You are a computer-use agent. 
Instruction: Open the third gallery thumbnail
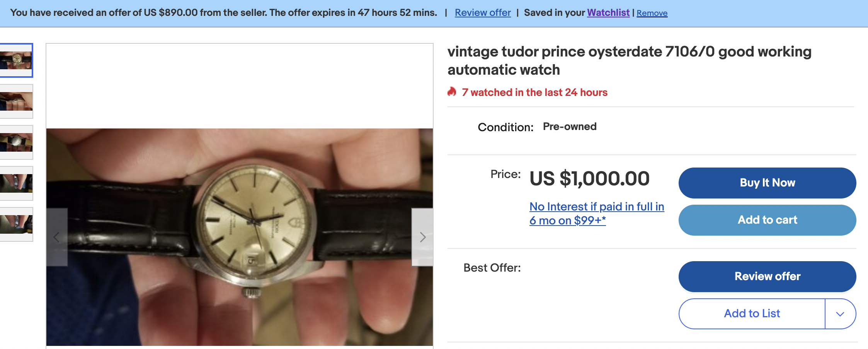(x=16, y=142)
